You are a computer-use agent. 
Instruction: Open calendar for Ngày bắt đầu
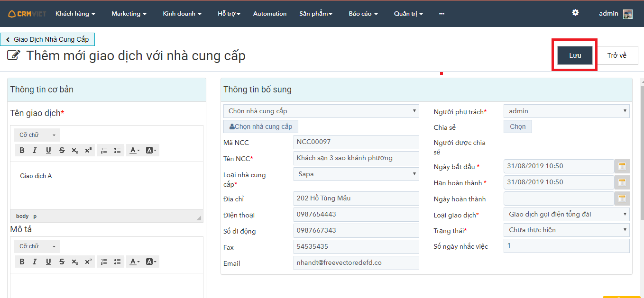[622, 166]
